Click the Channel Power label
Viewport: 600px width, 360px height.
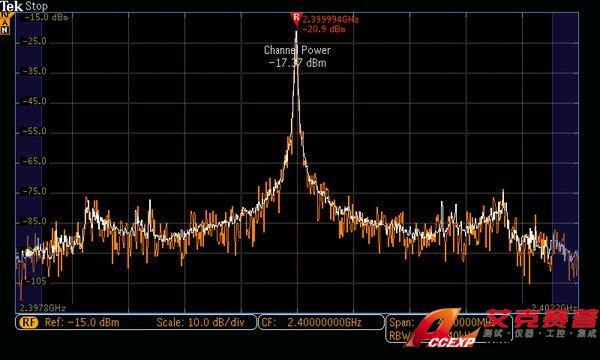coord(297,50)
